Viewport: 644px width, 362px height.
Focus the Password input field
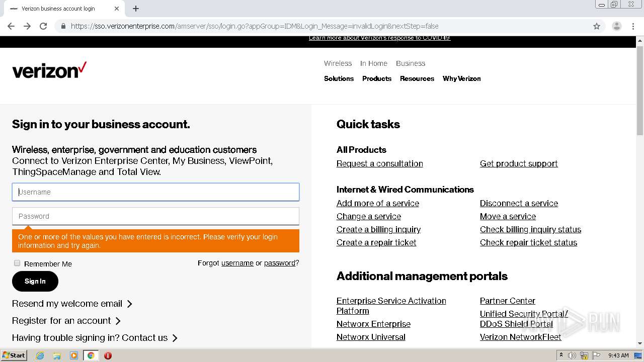[x=155, y=216]
